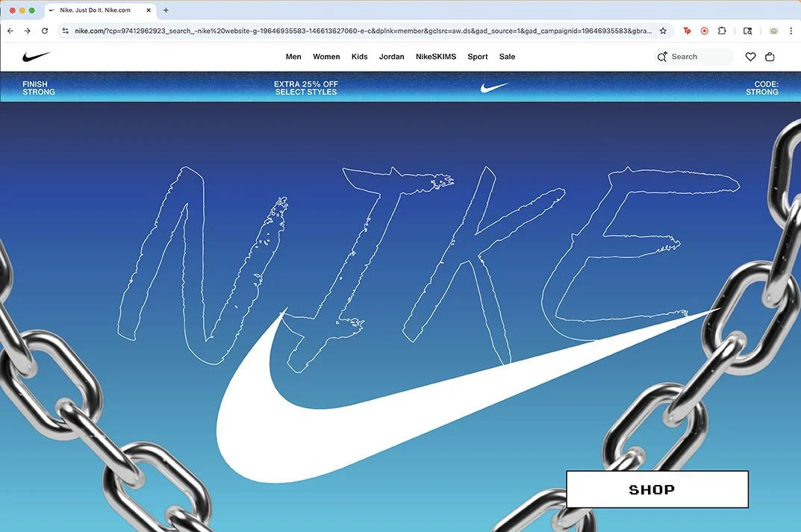Open favorites via the heart icon
This screenshot has height=532, width=801.
click(x=750, y=56)
